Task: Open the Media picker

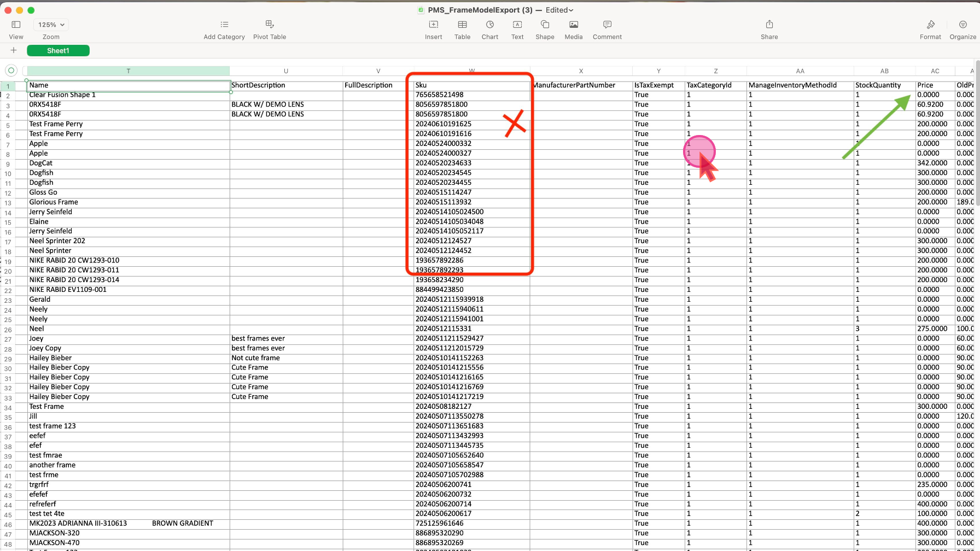Action: point(573,25)
